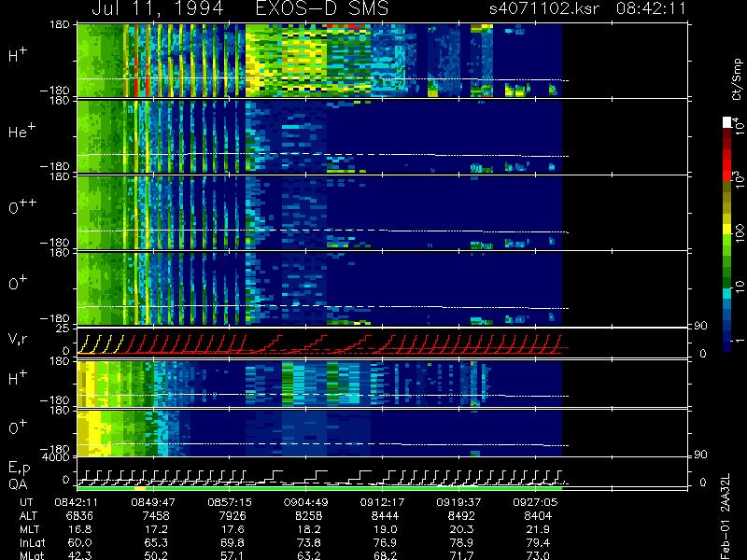This screenshot has height=560, width=747.
Task: Click the altitude value 8258
Action: pos(309,516)
